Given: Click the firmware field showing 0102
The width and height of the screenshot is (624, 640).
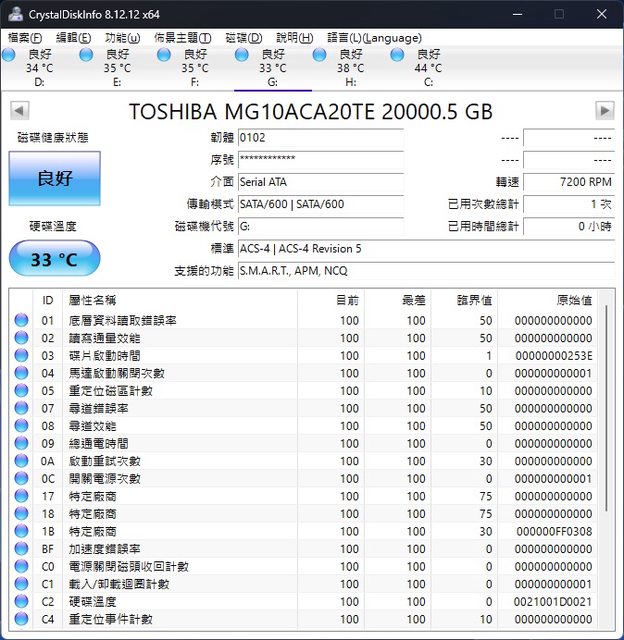Looking at the screenshot, I should (320, 137).
